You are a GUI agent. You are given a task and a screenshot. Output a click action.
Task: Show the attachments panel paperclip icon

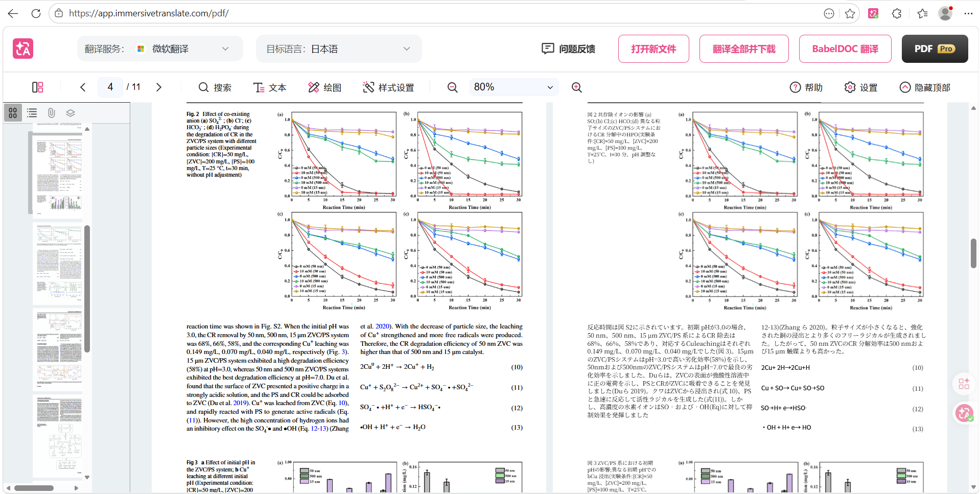51,113
